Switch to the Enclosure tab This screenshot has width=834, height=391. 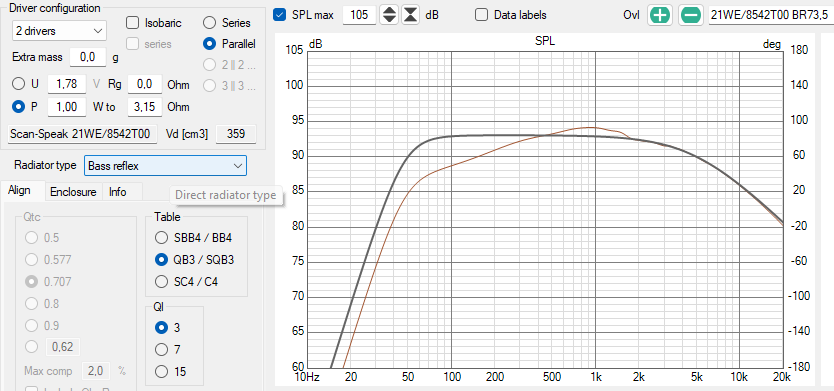(x=73, y=192)
